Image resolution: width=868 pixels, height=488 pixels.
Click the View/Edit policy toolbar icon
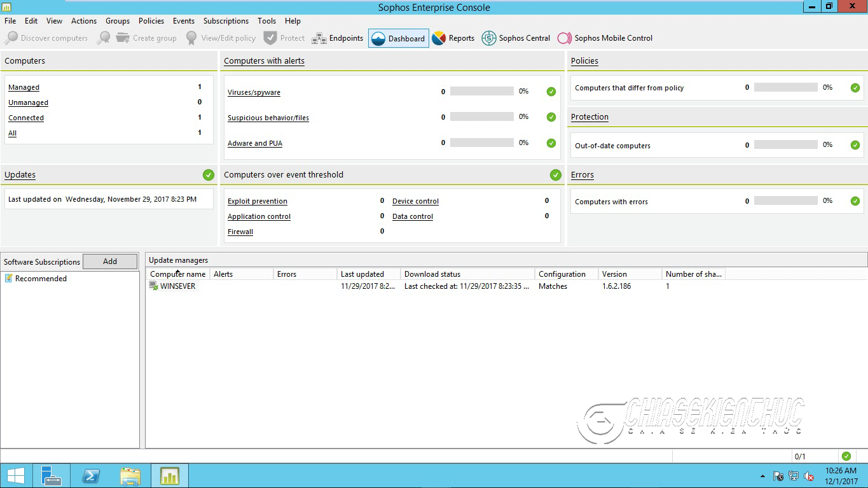tap(191, 38)
